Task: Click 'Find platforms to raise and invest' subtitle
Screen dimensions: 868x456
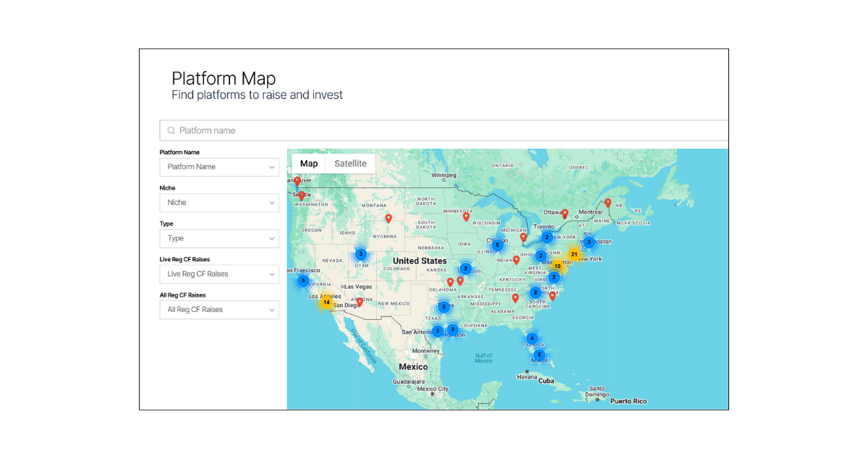Action: tap(258, 95)
